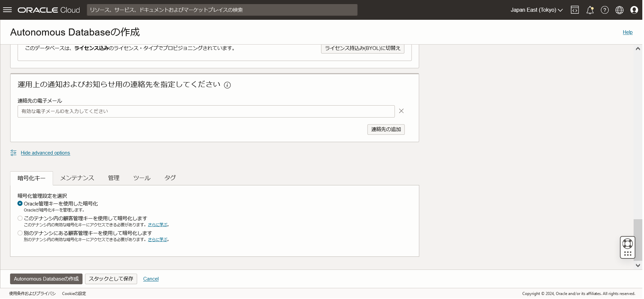644x299 pixels.
Task: Switch to the 管理 tab
Action: pos(114,178)
